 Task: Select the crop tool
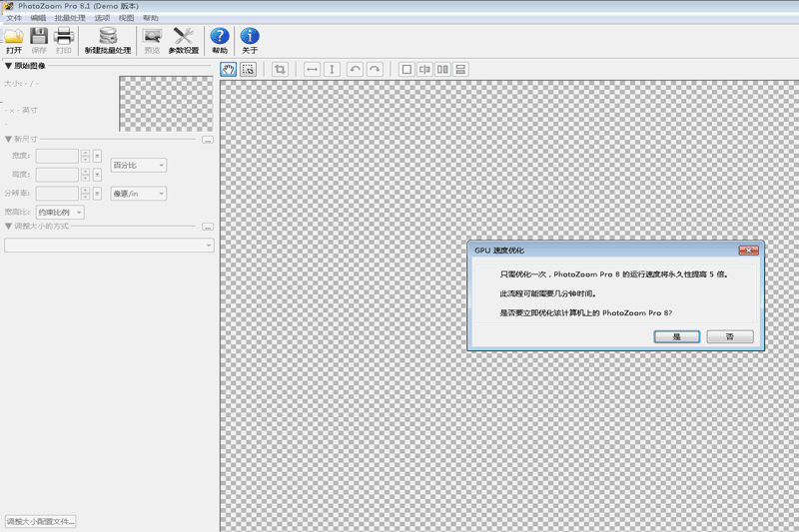pyautogui.click(x=280, y=69)
